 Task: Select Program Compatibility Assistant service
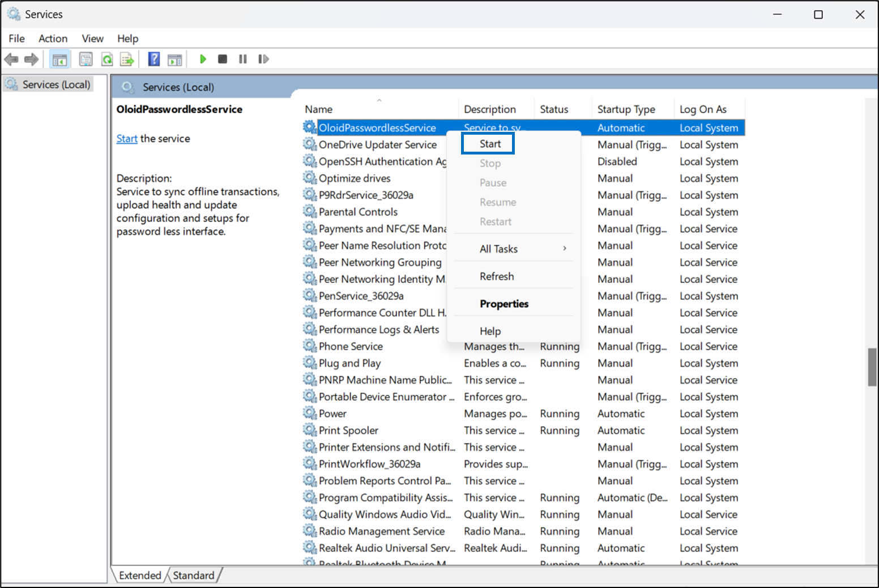386,497
